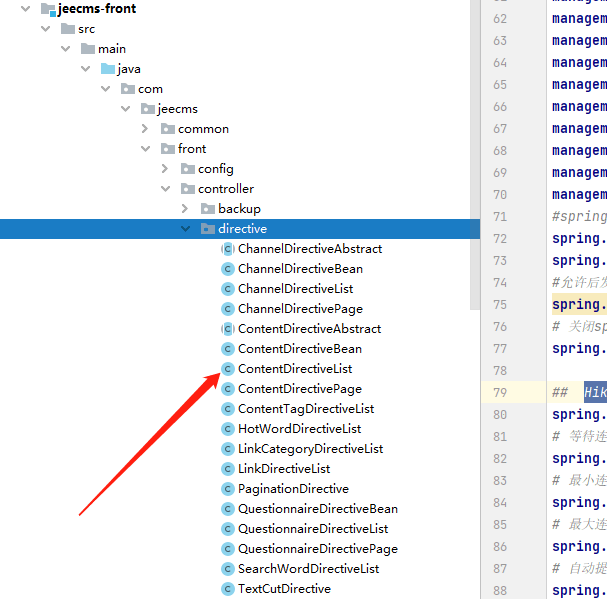607x599 pixels.
Task: Select the ContentDirectiveList class name
Action: pos(295,369)
